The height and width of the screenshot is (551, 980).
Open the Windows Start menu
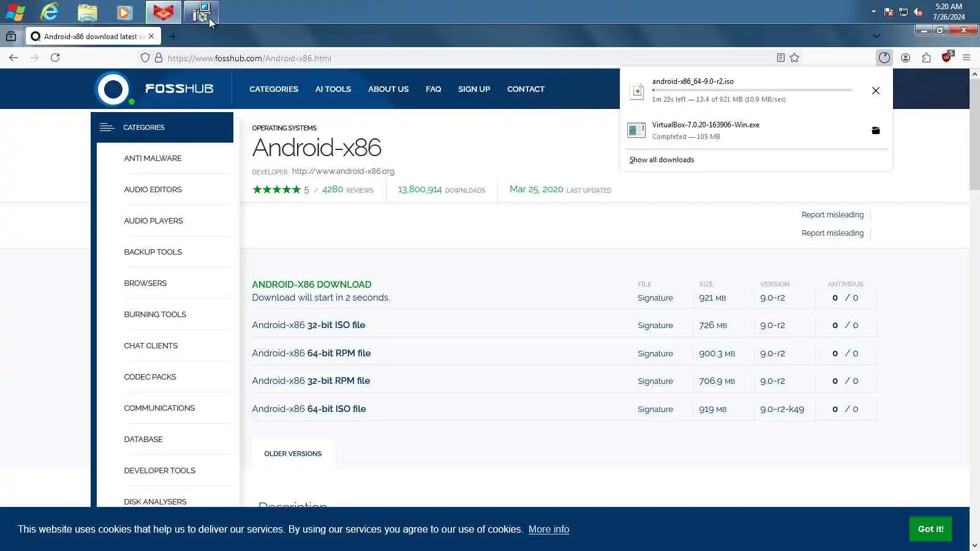[x=15, y=12]
